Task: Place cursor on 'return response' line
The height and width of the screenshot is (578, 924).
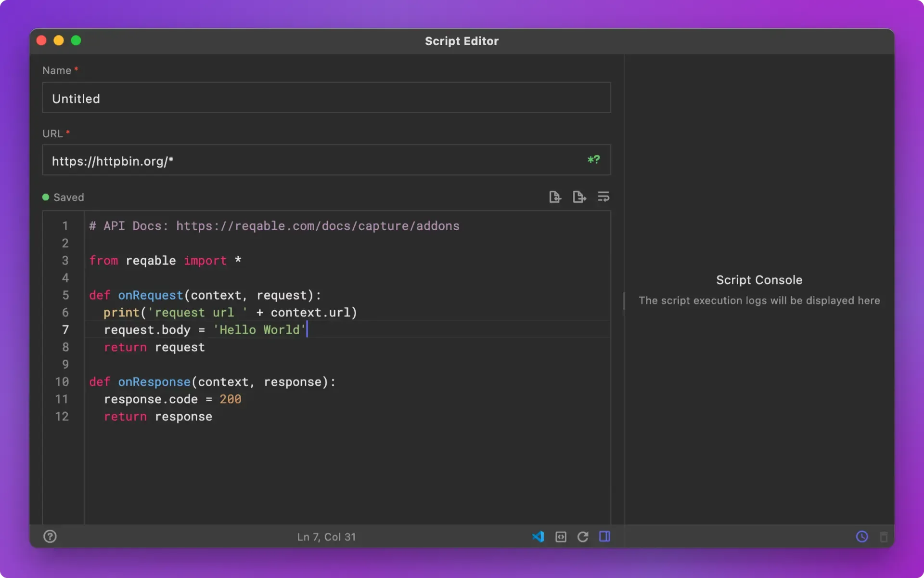Action: (158, 417)
